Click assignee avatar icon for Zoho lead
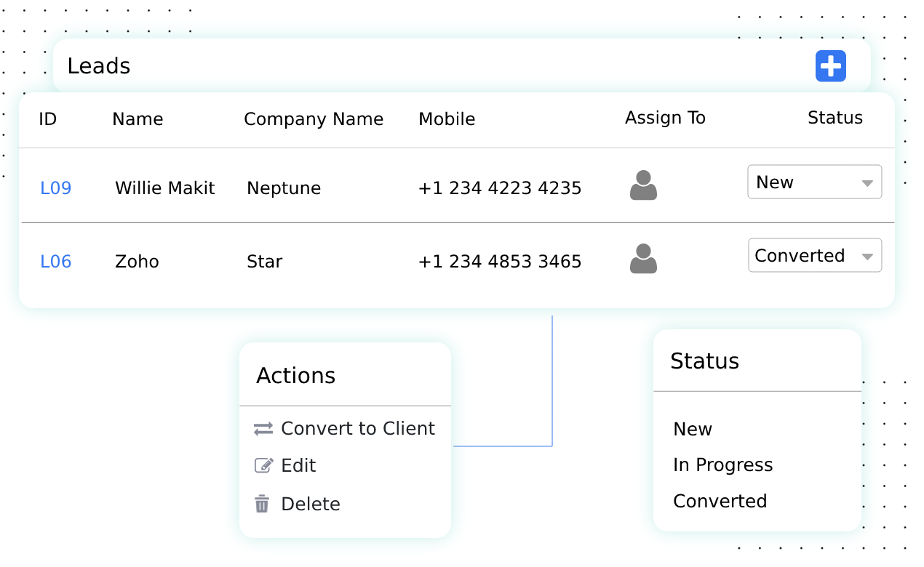Viewport: 924px width, 567px height. point(643,259)
